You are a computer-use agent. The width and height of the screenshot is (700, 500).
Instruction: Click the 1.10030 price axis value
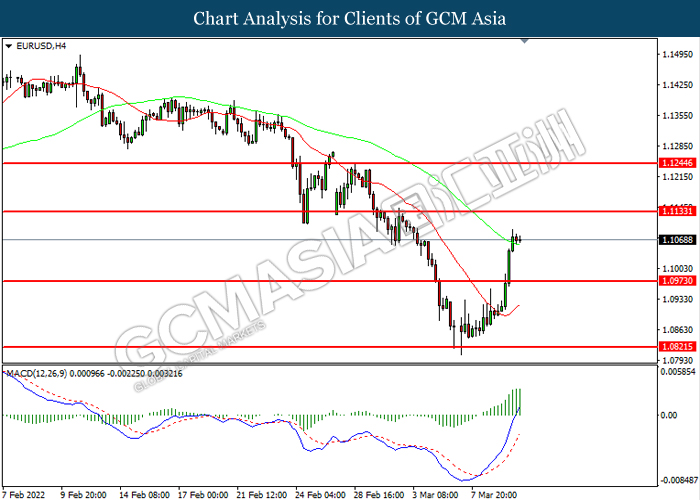[x=678, y=269]
